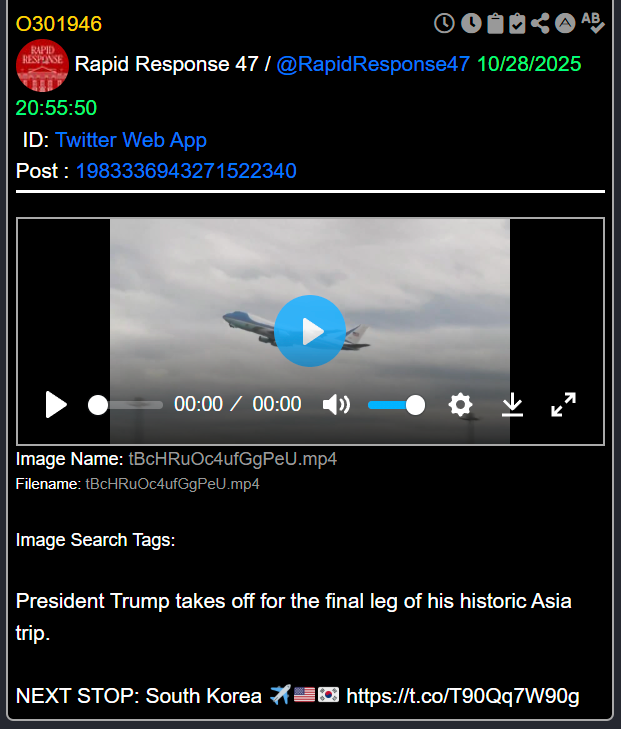Toggle fullscreen video mode
The image size is (621, 729).
tap(564, 404)
